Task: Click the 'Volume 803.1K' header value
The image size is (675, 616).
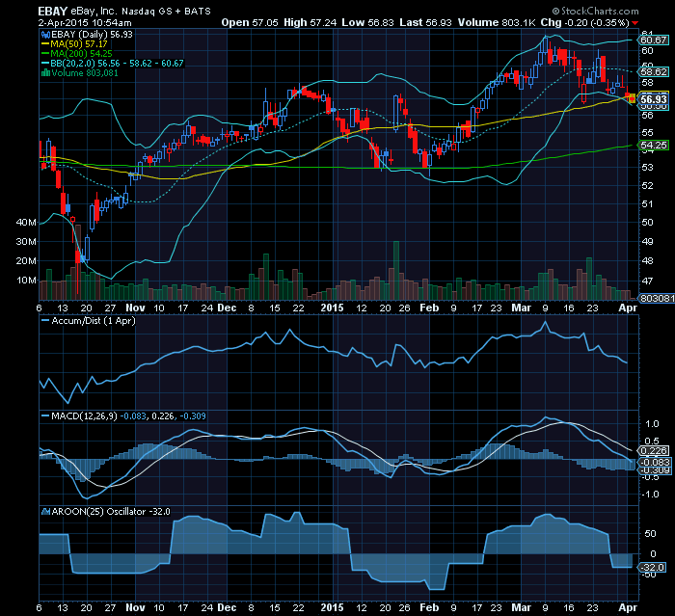Action: 497,22
